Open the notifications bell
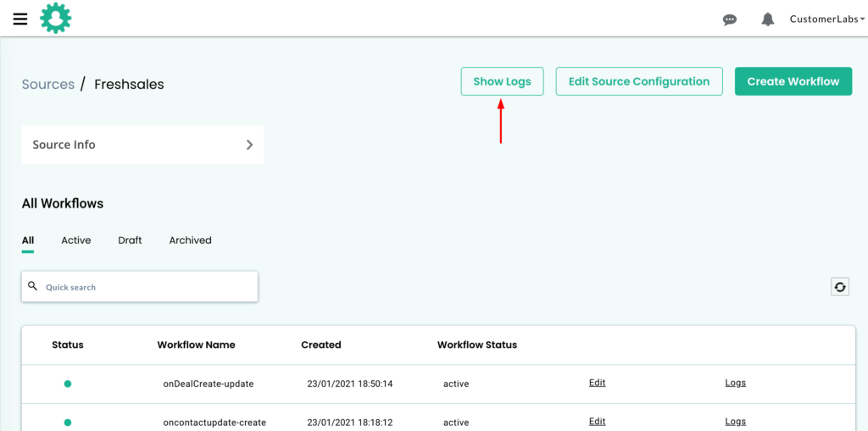 (767, 19)
